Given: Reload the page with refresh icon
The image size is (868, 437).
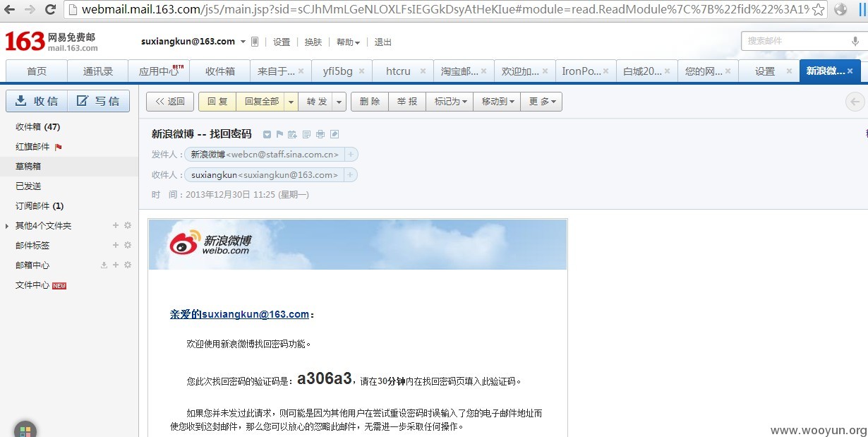Looking at the screenshot, I should (50, 10).
